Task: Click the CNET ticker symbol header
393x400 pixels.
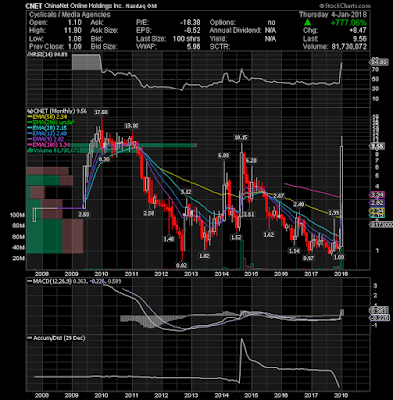Action: pos(34,6)
